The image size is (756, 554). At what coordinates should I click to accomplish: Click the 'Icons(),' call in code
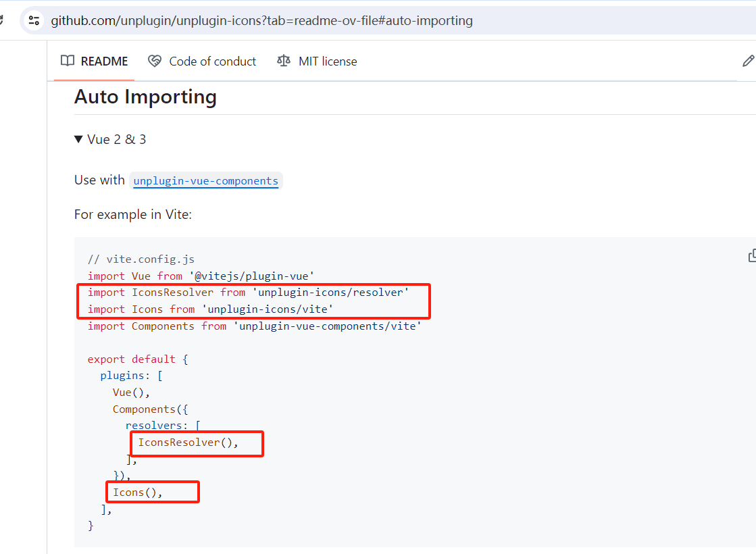tap(137, 493)
